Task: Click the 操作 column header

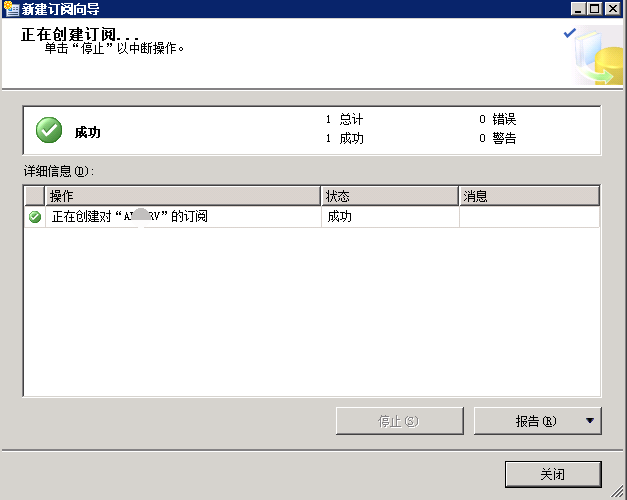Action: point(183,196)
